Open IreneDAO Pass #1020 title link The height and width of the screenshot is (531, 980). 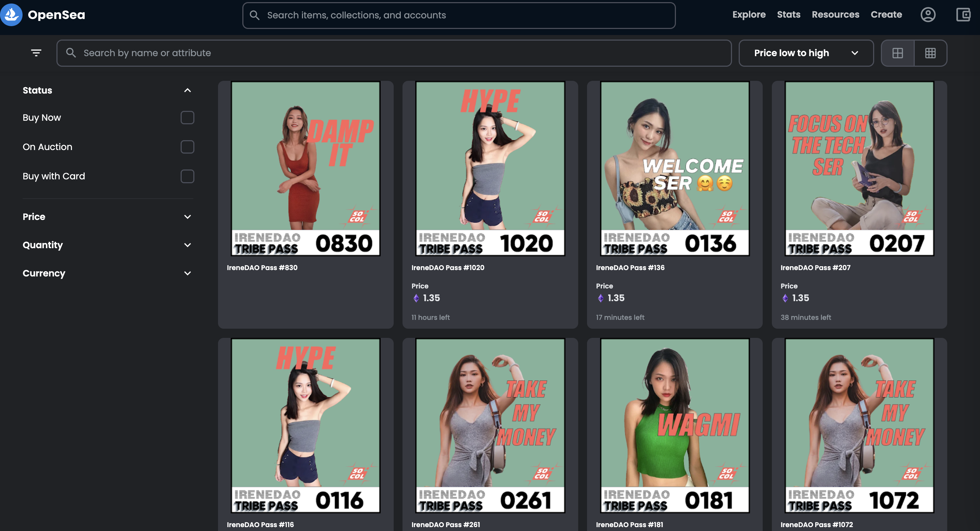(448, 268)
